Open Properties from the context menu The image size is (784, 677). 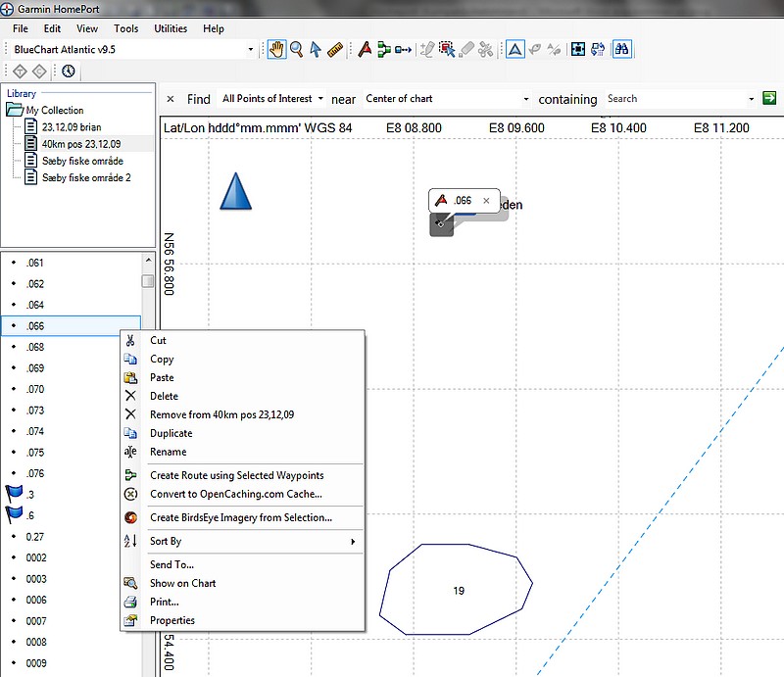point(242,620)
